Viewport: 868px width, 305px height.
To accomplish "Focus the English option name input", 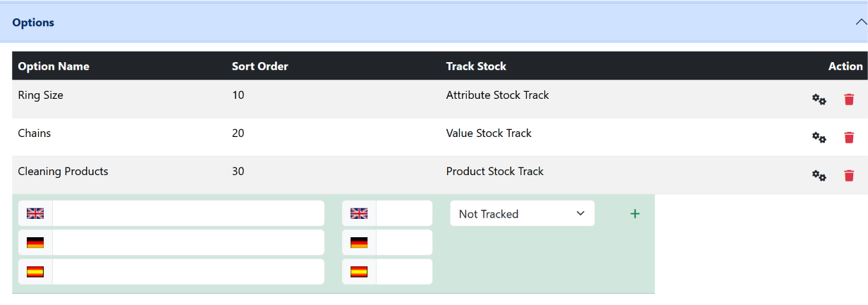I will pyautogui.click(x=188, y=213).
